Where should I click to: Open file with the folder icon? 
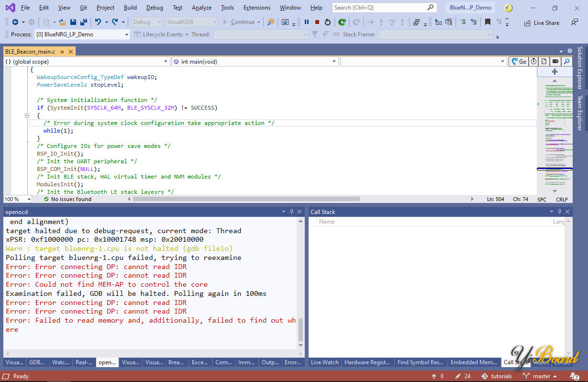pos(62,22)
